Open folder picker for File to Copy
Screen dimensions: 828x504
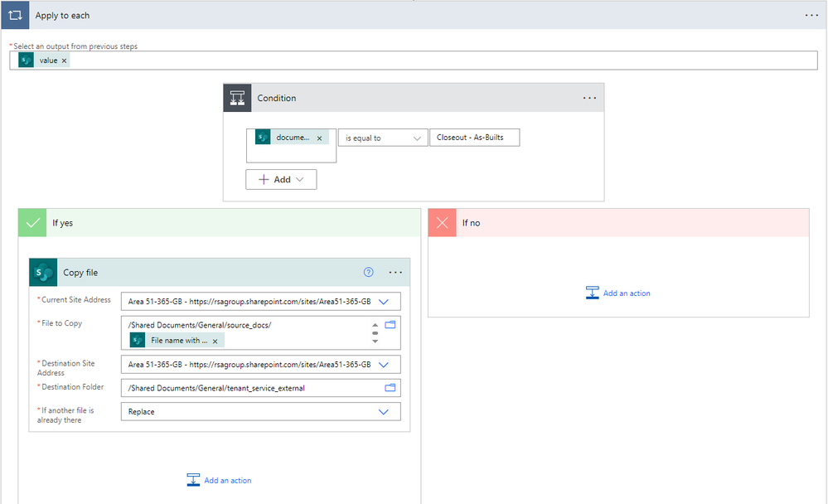pos(390,325)
